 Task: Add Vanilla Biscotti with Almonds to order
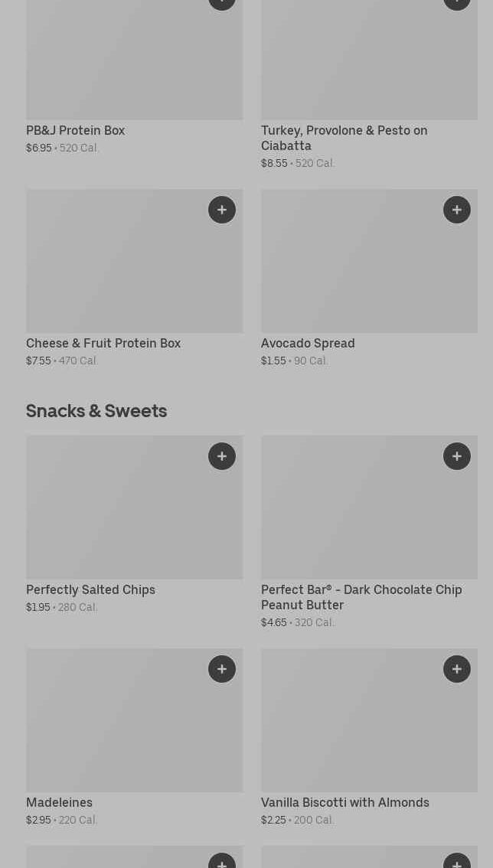click(457, 669)
